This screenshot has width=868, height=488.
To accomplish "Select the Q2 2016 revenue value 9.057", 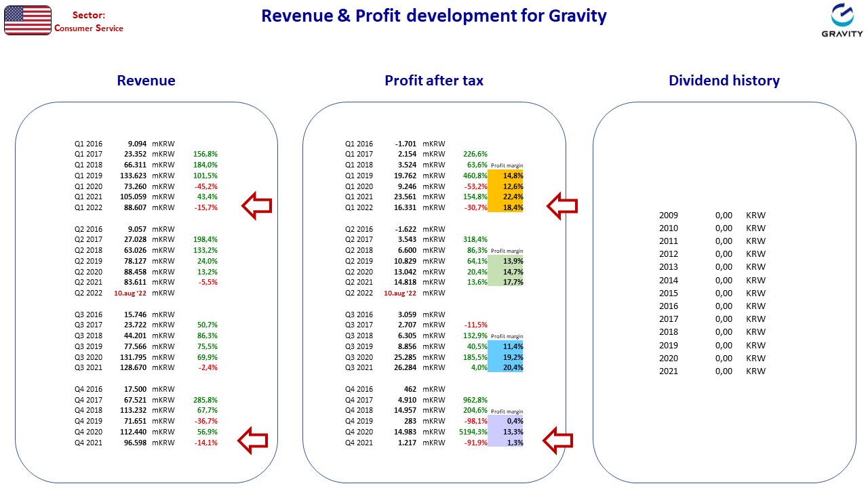I will pos(137,229).
